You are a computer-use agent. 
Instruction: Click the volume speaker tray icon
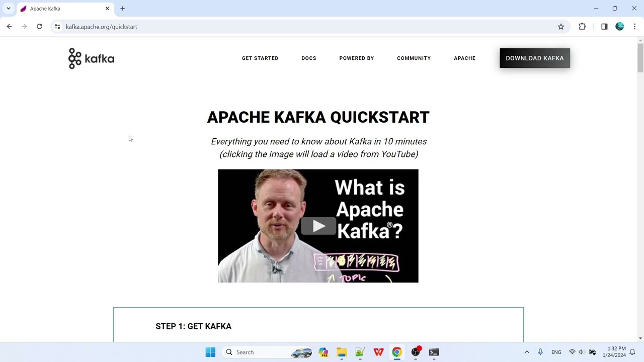coord(582,352)
